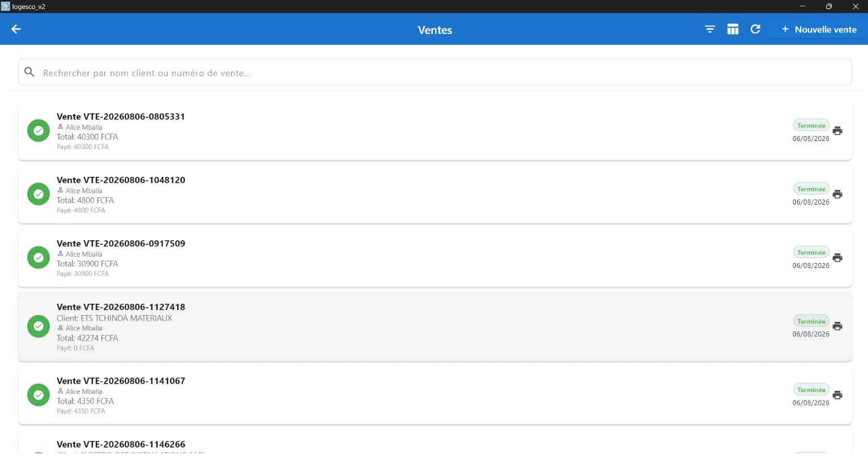Click the Ventes page title

pos(435,30)
